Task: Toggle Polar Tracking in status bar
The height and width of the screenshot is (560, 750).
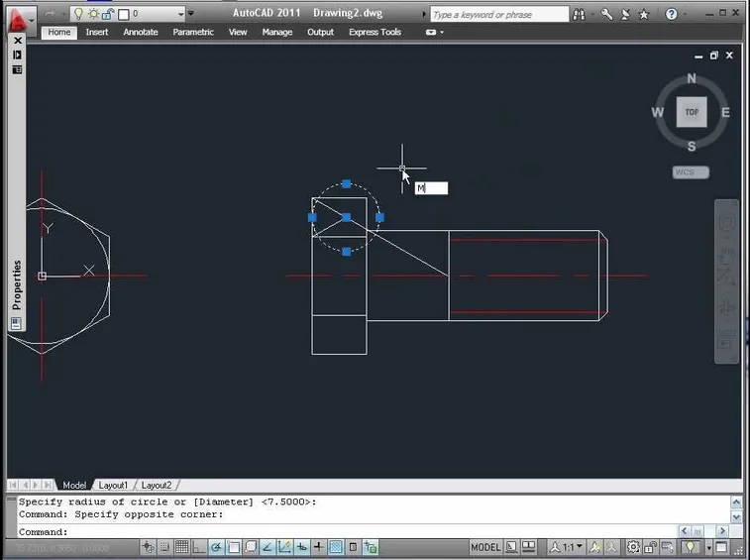Action: [x=216, y=546]
